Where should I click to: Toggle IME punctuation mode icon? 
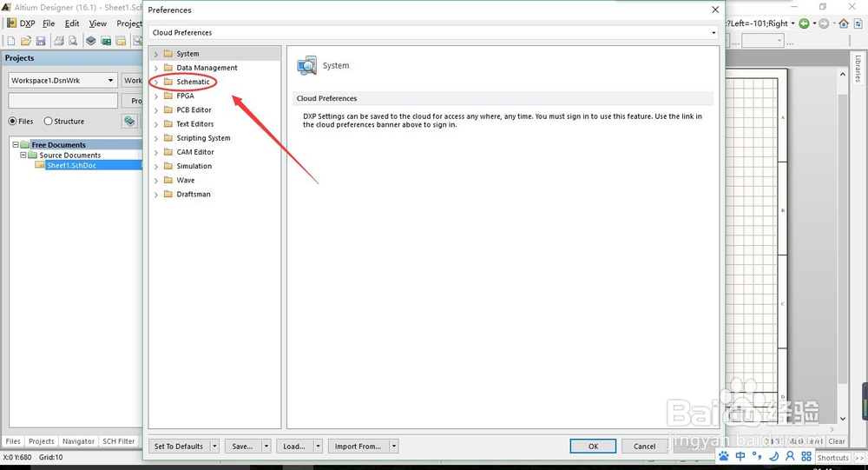pos(757,456)
